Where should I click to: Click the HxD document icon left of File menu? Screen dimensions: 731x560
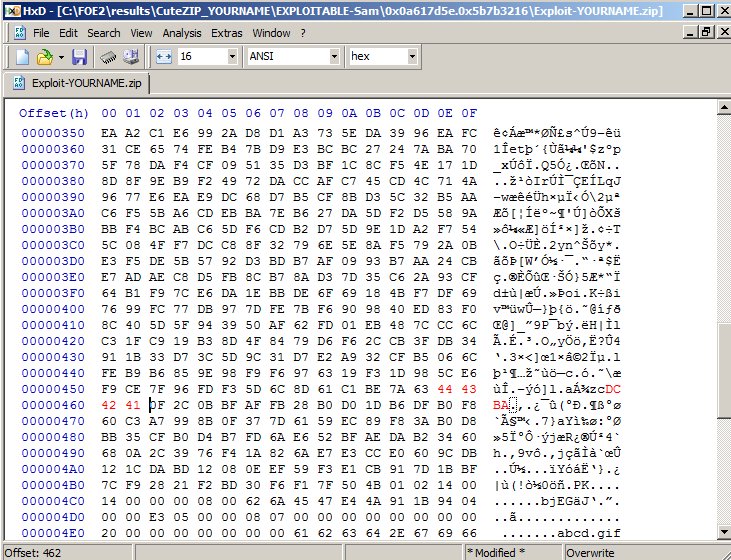20,33
